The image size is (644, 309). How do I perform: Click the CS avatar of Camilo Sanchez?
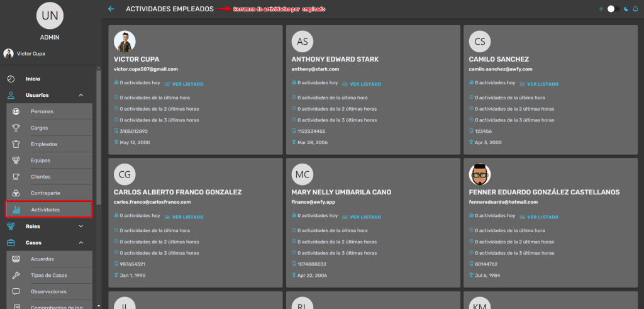[480, 42]
